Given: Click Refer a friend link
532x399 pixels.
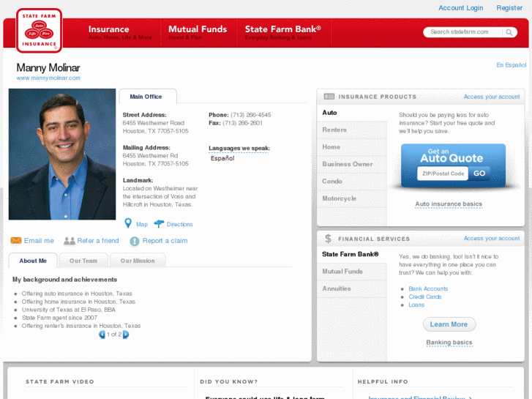Looking at the screenshot, I should click(98, 241).
